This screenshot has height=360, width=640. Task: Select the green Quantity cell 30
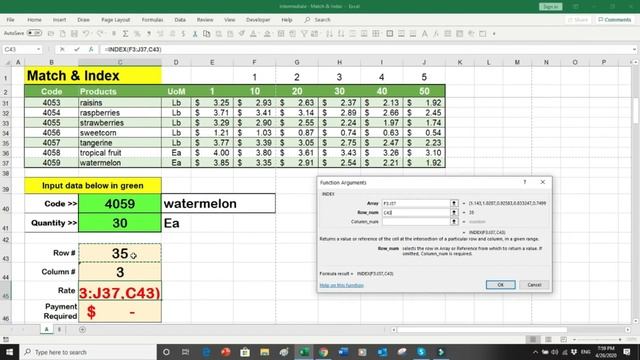click(120, 223)
